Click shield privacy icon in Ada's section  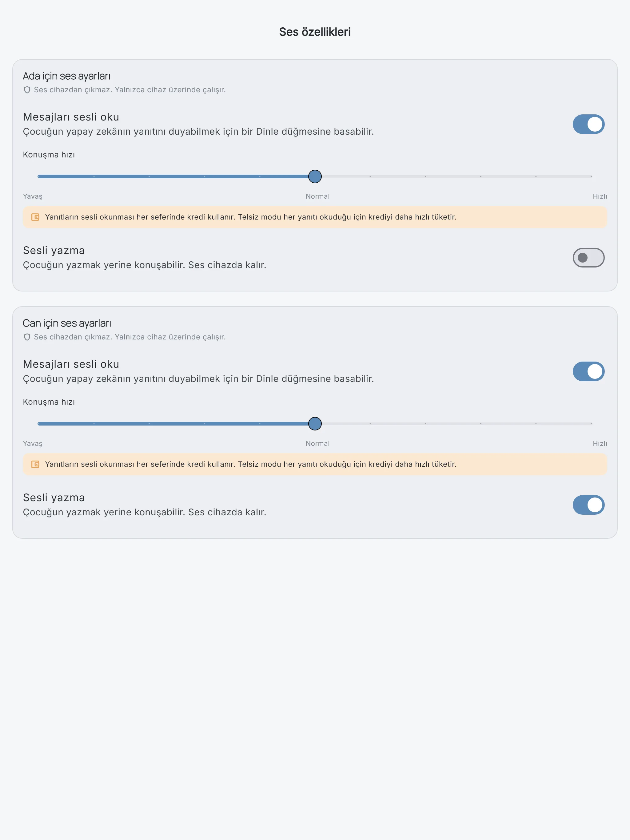click(x=27, y=90)
